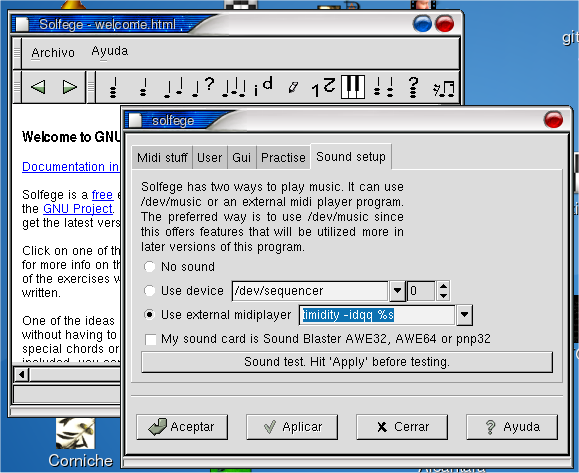Viewport: 579px width, 473px height.
Task: Open the Archivo menu
Action: click(53, 53)
